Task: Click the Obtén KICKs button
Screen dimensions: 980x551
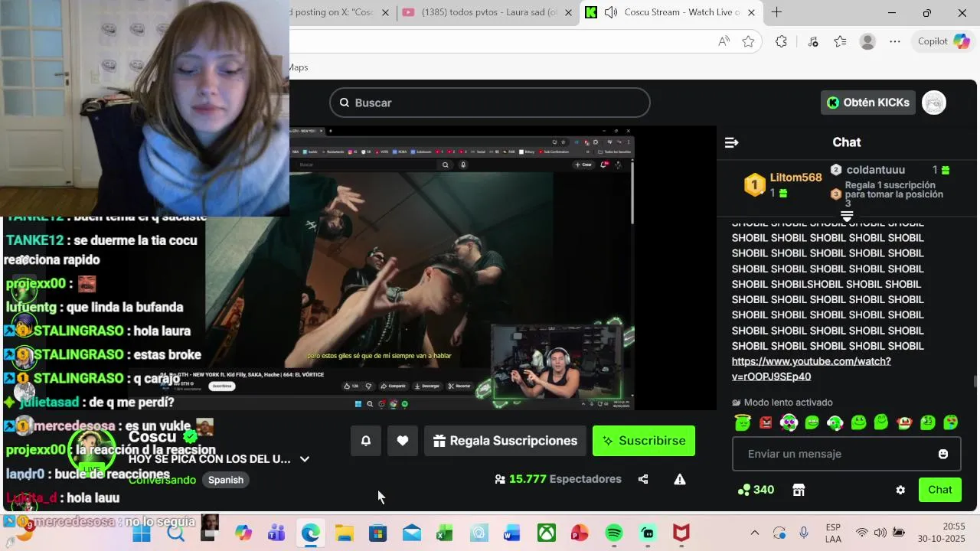Action: pos(868,103)
